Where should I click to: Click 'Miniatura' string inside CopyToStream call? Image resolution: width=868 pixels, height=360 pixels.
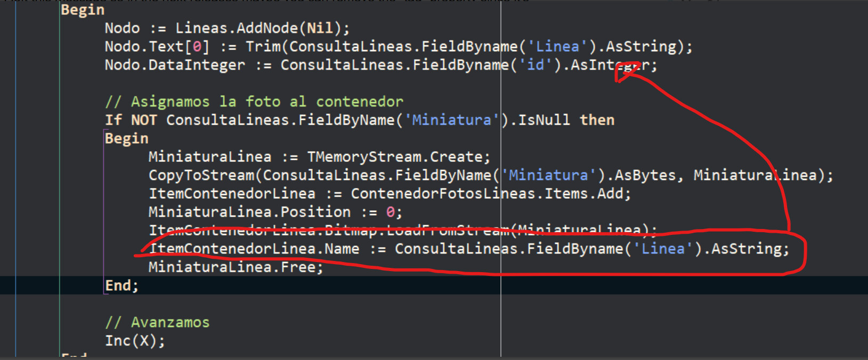549,175
